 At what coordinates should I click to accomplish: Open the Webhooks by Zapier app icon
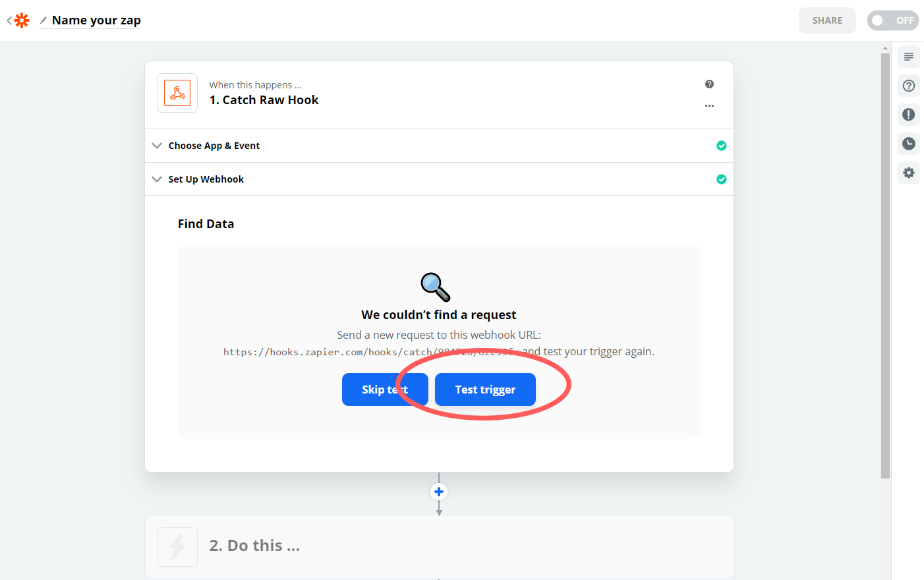177,92
